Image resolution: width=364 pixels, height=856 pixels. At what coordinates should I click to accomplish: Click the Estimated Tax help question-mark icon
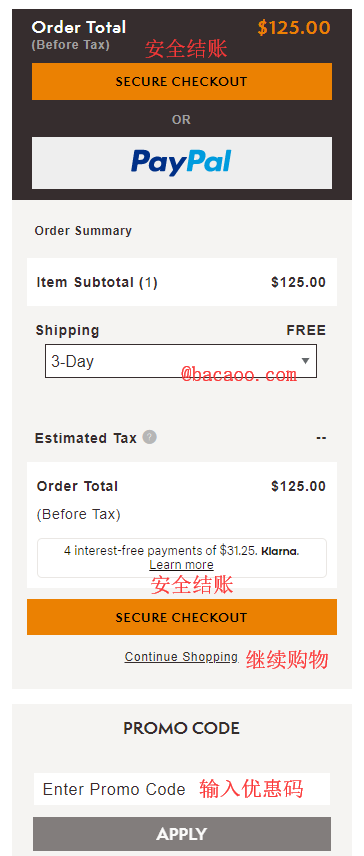click(150, 437)
